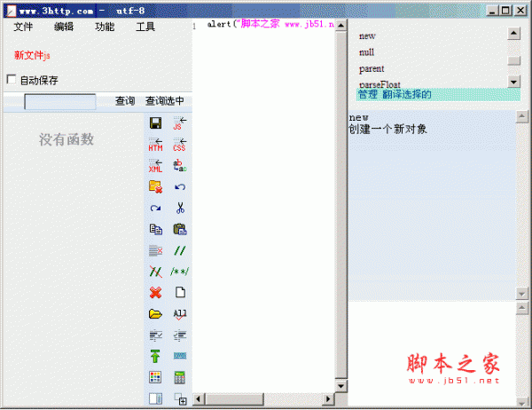The width and height of the screenshot is (532, 410).
Task: Click the squares with plus icon
Action: (180, 398)
